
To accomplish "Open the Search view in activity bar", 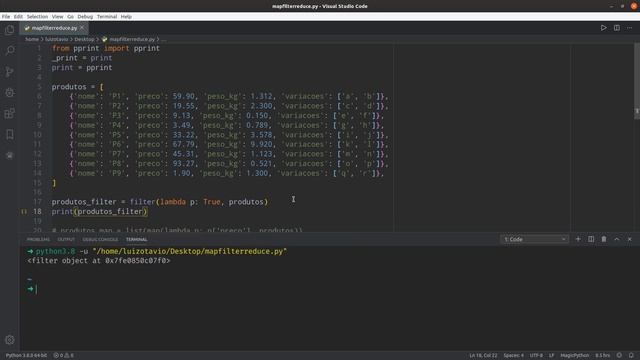I will 9,50.
